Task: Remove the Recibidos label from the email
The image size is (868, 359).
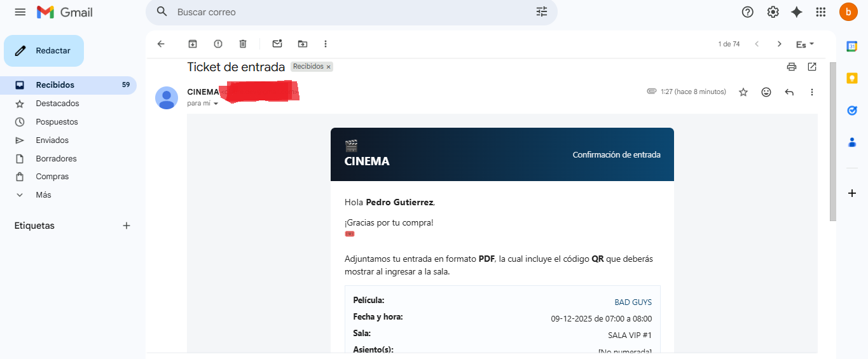Action: coord(329,67)
